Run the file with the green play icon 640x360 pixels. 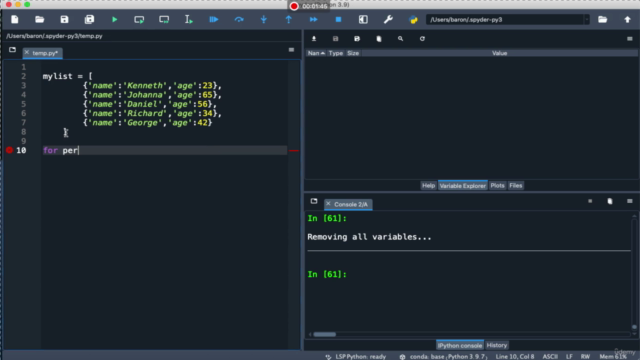(114, 20)
